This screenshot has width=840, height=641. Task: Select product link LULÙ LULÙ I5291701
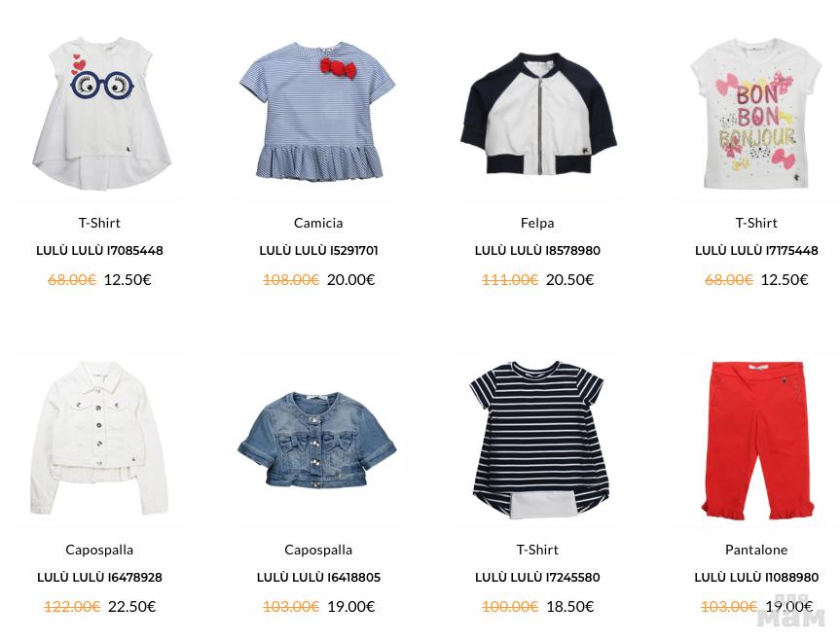[x=318, y=251]
